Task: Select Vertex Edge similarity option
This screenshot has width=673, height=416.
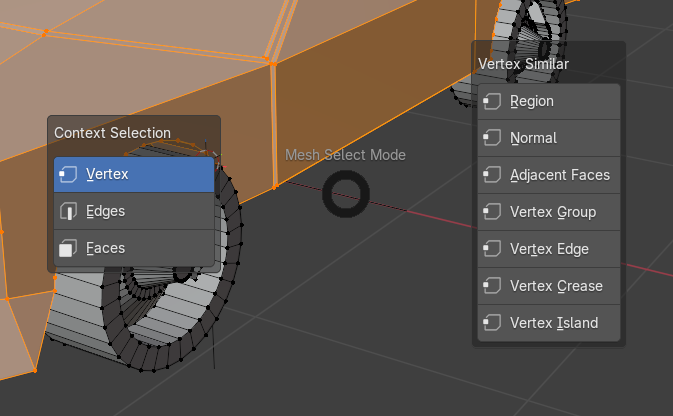Action: click(x=549, y=249)
